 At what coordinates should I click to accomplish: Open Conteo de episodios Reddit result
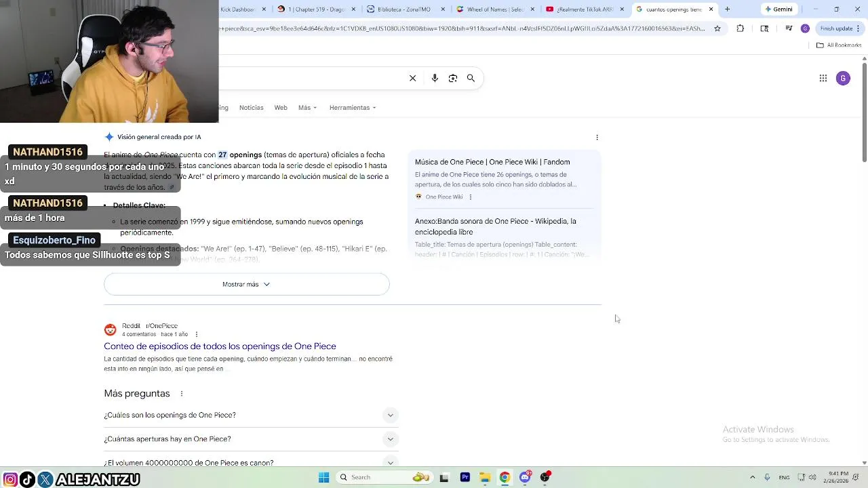[x=220, y=346]
